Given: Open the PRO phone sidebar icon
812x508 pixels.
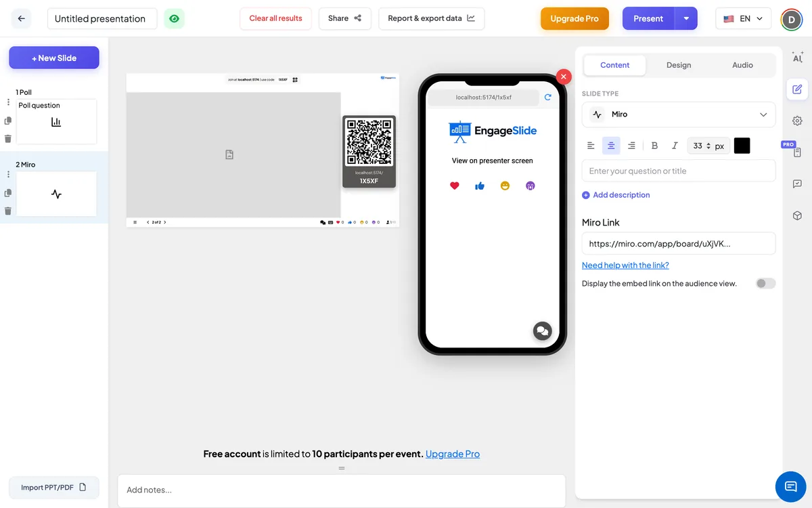Looking at the screenshot, I should pyautogui.click(x=797, y=152).
